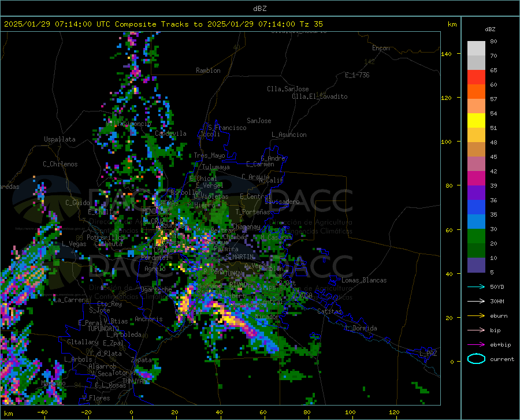Select the light gray 70–80 dBZ swatch

(x=476, y=49)
